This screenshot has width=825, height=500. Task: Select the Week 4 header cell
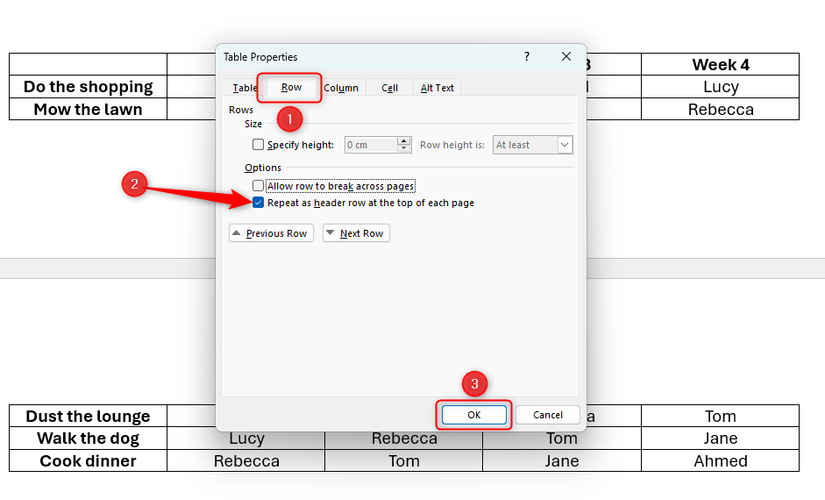(720, 64)
